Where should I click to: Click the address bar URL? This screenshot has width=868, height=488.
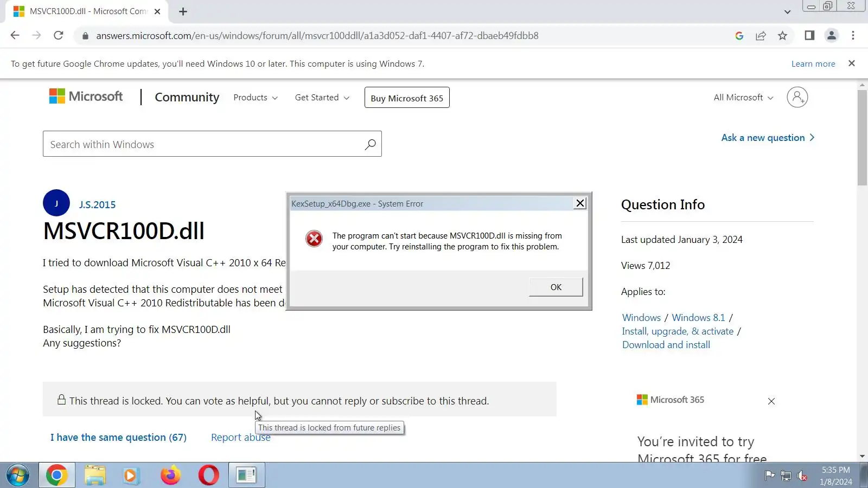317,36
